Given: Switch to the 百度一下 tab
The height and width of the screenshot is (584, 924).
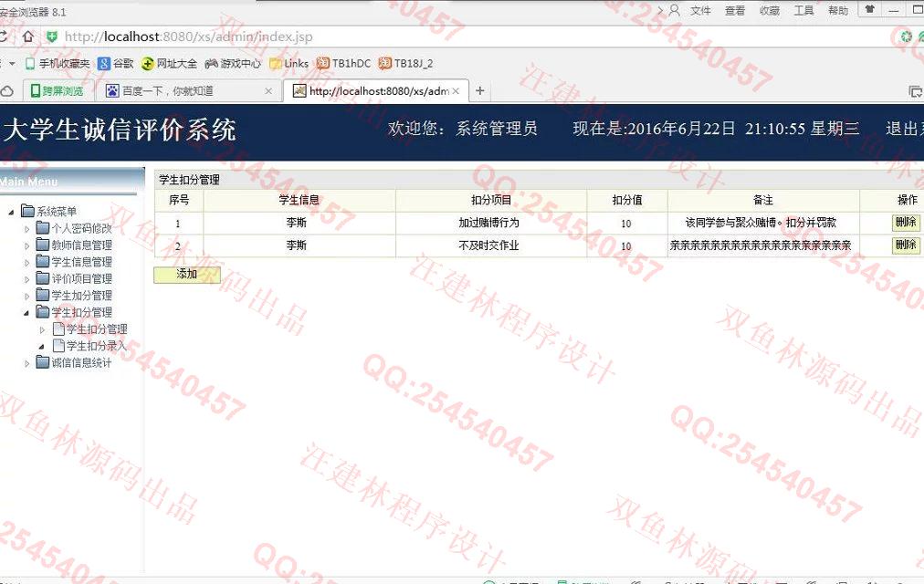Looking at the screenshot, I should click(189, 91).
